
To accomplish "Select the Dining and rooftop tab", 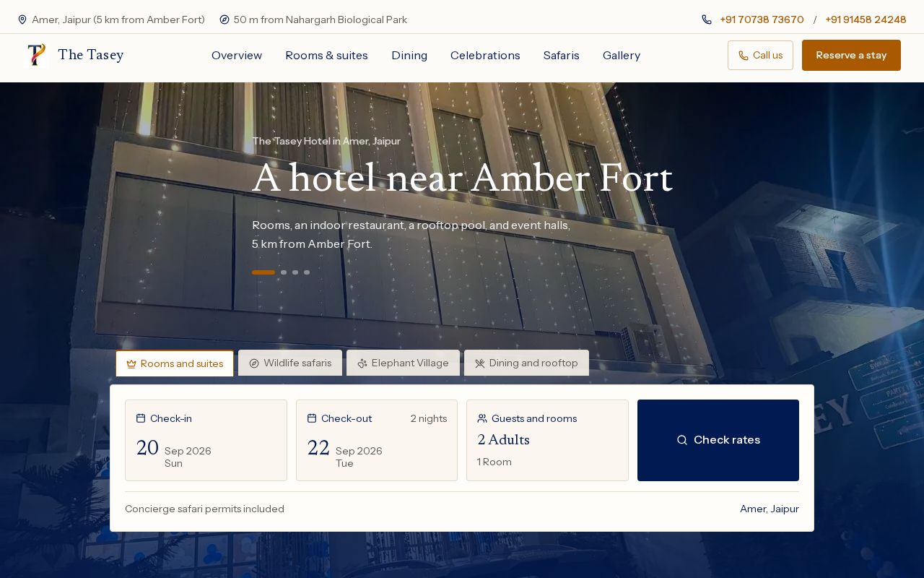I will click(526, 363).
